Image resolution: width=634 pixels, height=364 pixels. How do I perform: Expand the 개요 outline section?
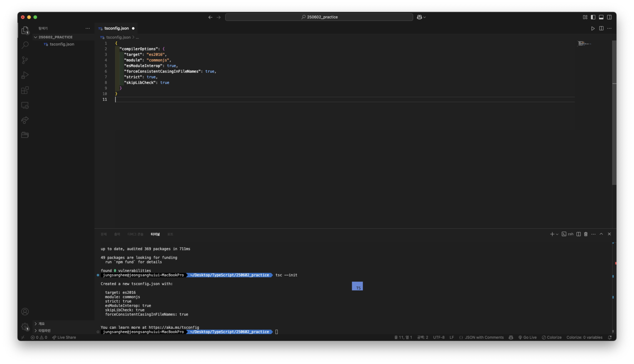pos(64,323)
